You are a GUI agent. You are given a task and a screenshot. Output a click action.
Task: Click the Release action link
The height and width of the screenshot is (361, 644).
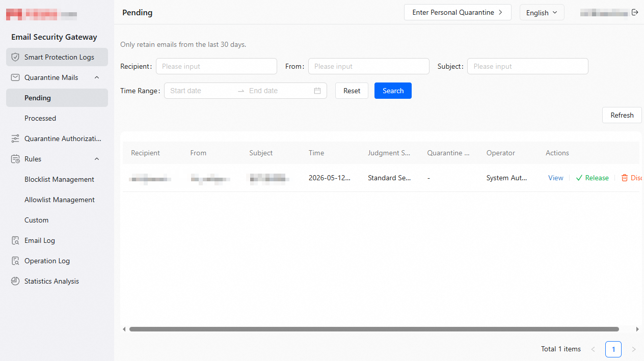592,178
